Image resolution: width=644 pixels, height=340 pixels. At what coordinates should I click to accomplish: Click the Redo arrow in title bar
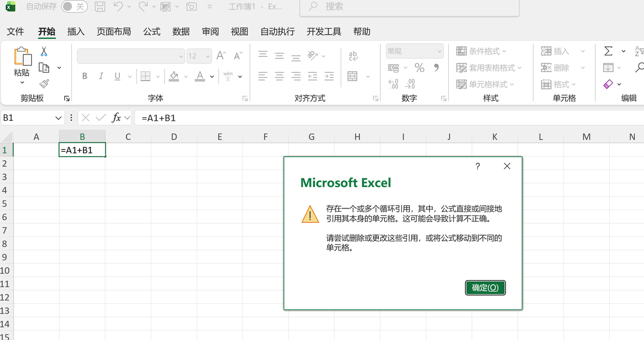point(143,7)
